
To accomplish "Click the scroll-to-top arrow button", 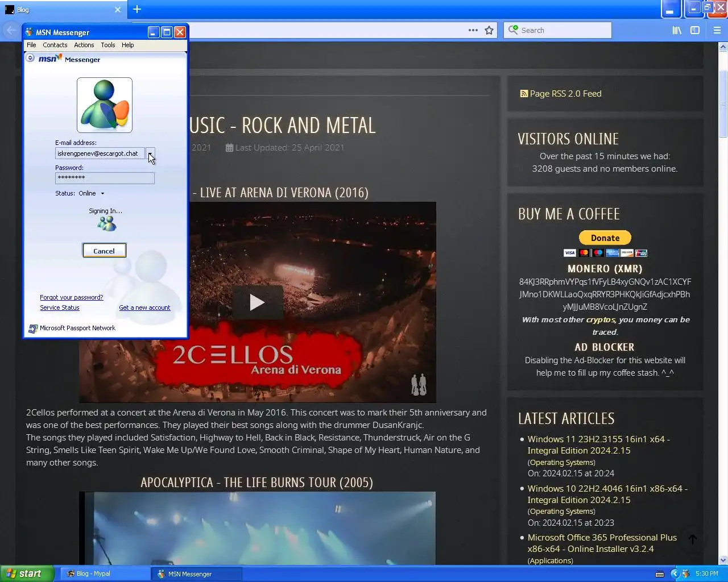I will coord(693,540).
